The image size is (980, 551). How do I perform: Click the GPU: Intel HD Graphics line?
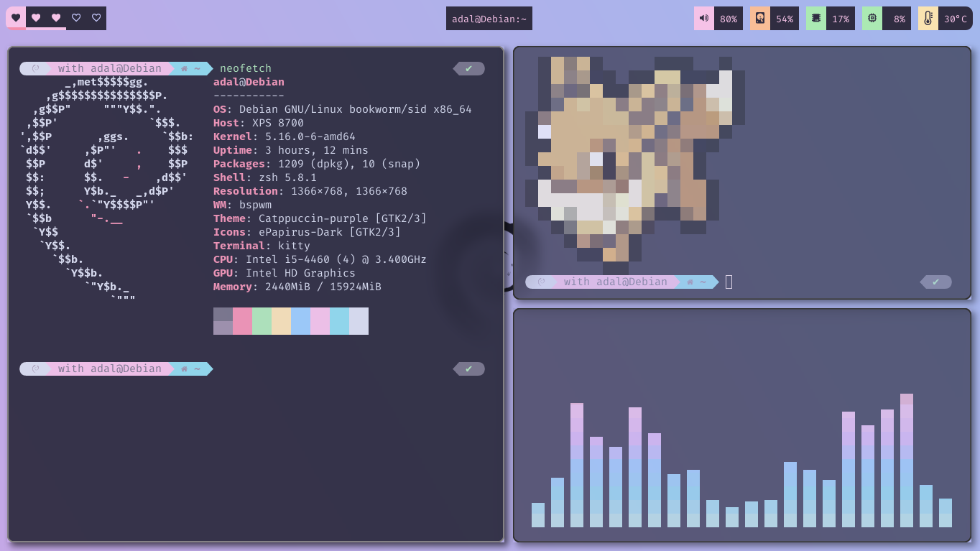285,273
